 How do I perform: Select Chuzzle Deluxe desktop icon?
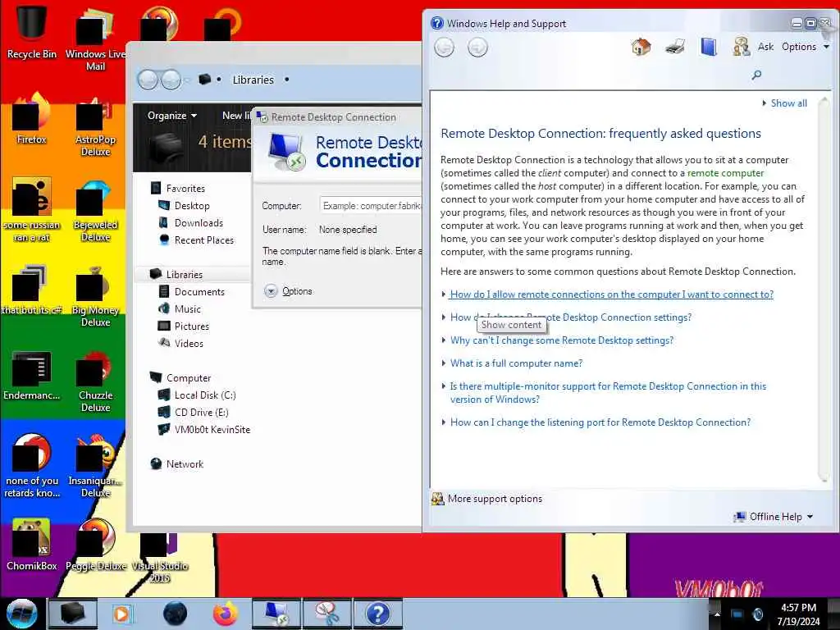[95, 381]
